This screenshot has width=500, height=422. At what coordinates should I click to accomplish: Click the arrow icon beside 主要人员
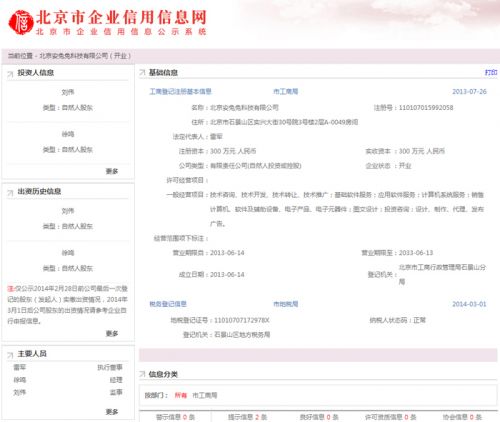click(10, 355)
